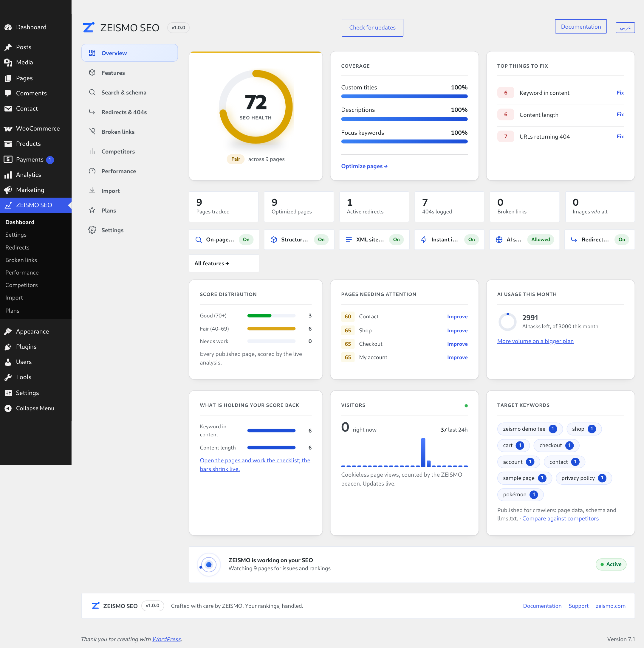Viewport: 644px width, 648px height.
Task: Open the Posts pin icon
Action: coord(8,47)
